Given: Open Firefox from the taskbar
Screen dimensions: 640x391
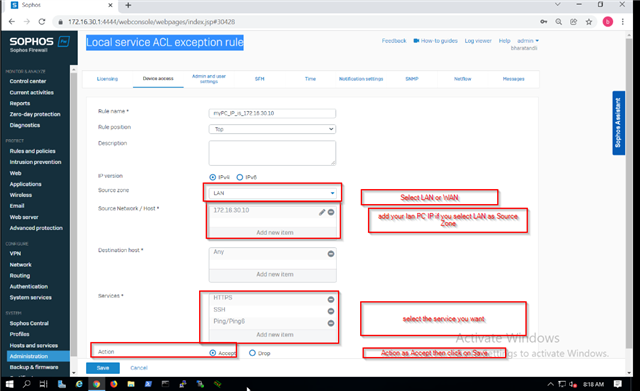Looking at the screenshot, I should 113,384.
